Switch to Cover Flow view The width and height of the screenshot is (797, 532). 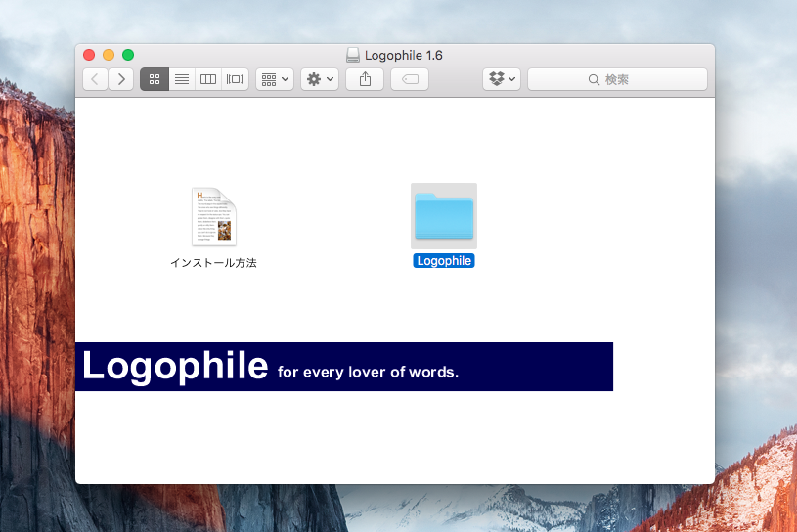pyautogui.click(x=236, y=79)
